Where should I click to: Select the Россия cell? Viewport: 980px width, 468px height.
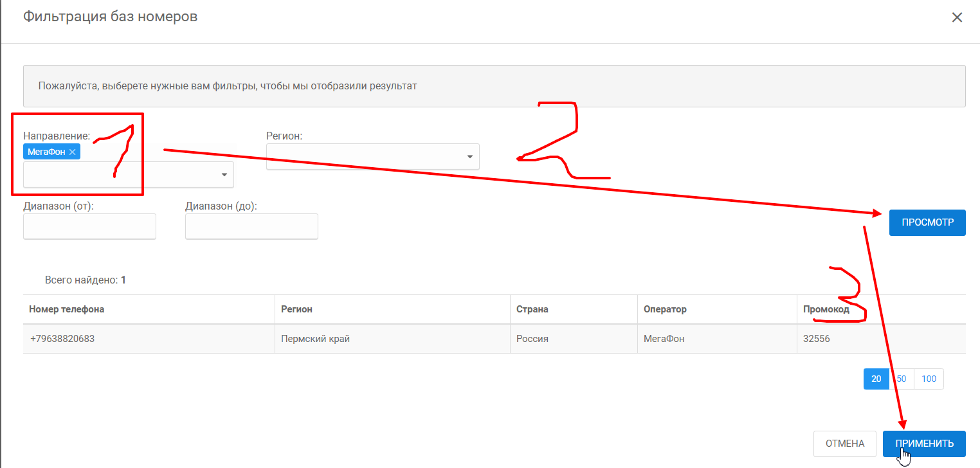[x=574, y=339]
